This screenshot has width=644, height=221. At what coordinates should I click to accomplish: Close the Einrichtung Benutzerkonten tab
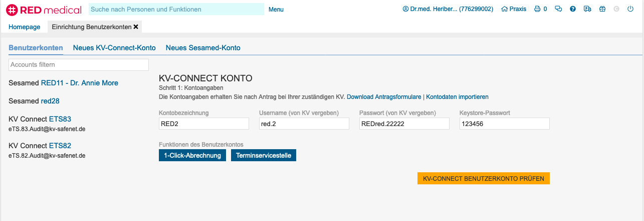tap(136, 27)
